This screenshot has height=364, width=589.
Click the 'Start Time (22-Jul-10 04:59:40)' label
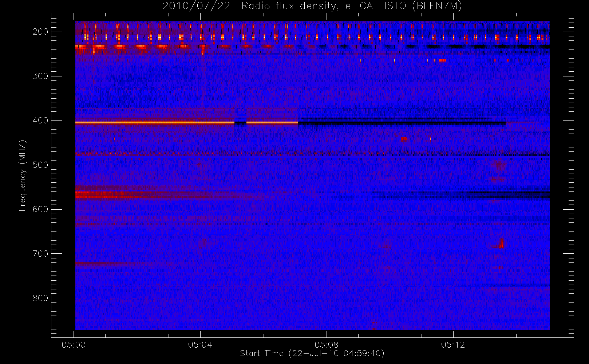pos(312,353)
